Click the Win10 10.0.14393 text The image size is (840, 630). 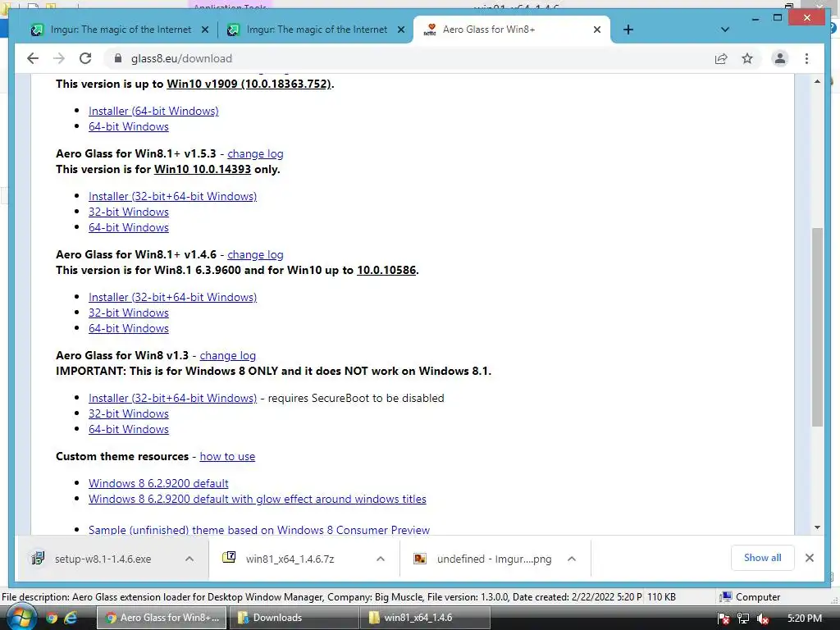203,169
